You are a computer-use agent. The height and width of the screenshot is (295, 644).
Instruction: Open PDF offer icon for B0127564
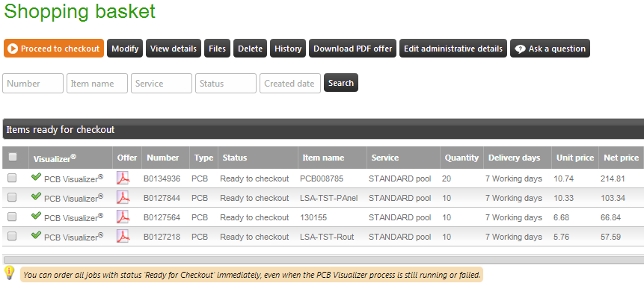point(123,217)
